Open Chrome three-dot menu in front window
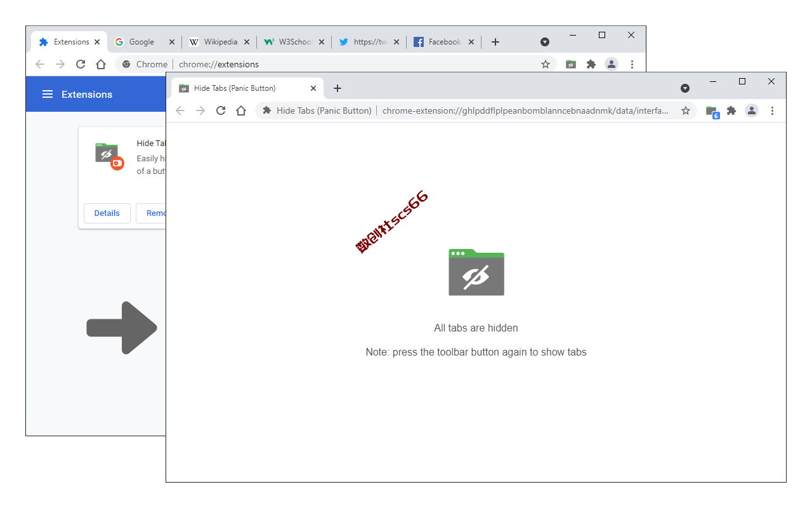Screen dimensions: 812x508 (772, 110)
